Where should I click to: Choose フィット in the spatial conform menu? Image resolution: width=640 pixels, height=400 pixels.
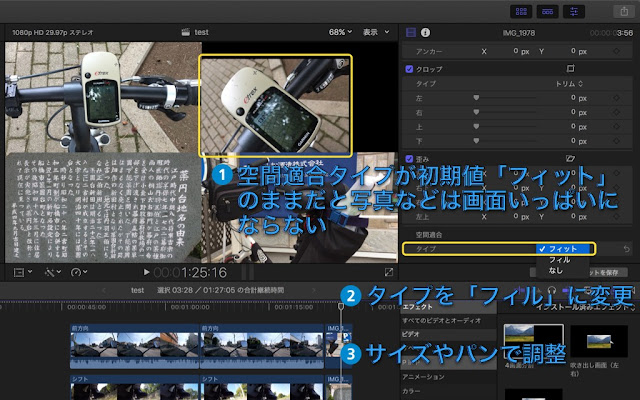pyautogui.click(x=562, y=249)
